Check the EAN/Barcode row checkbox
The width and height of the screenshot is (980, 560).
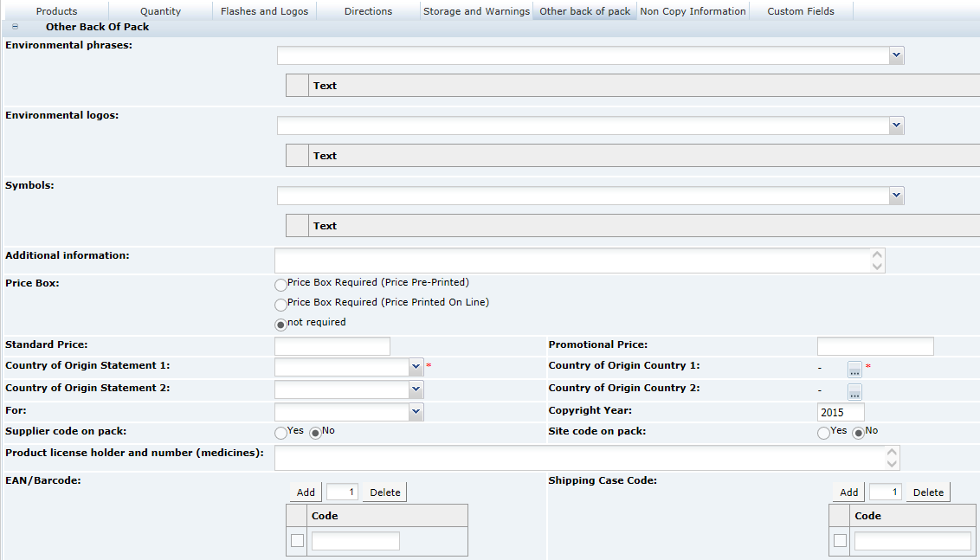point(297,540)
